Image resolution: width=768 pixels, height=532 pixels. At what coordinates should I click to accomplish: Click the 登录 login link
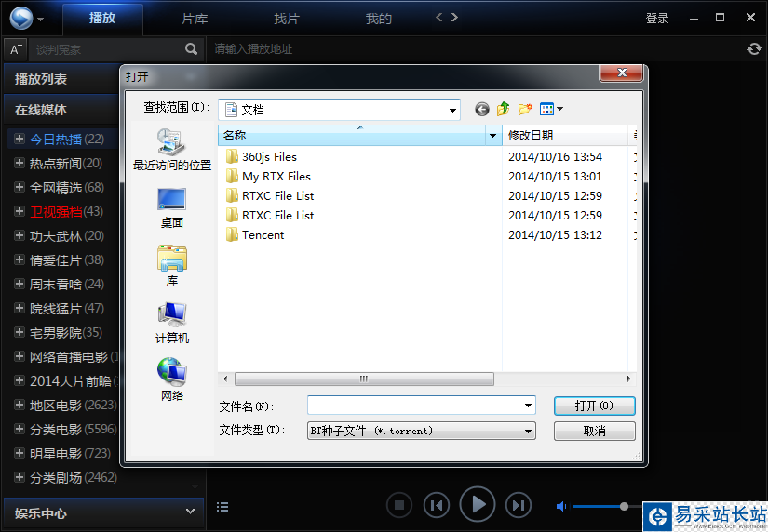click(657, 18)
